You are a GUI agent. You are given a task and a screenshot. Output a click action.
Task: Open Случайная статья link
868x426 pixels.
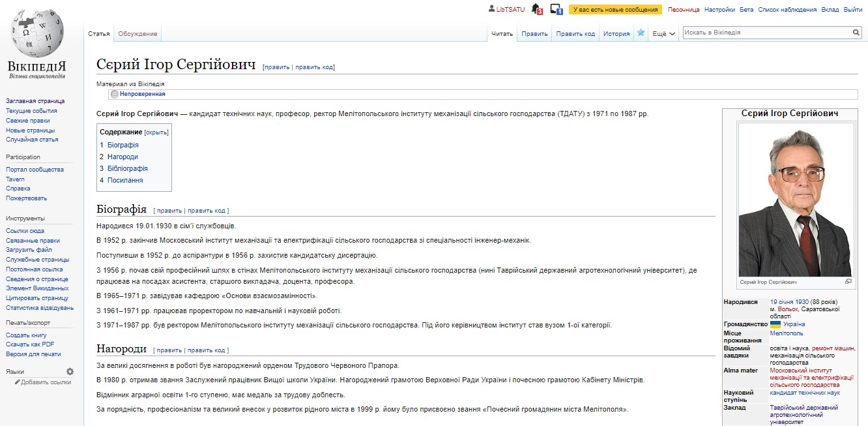32,140
